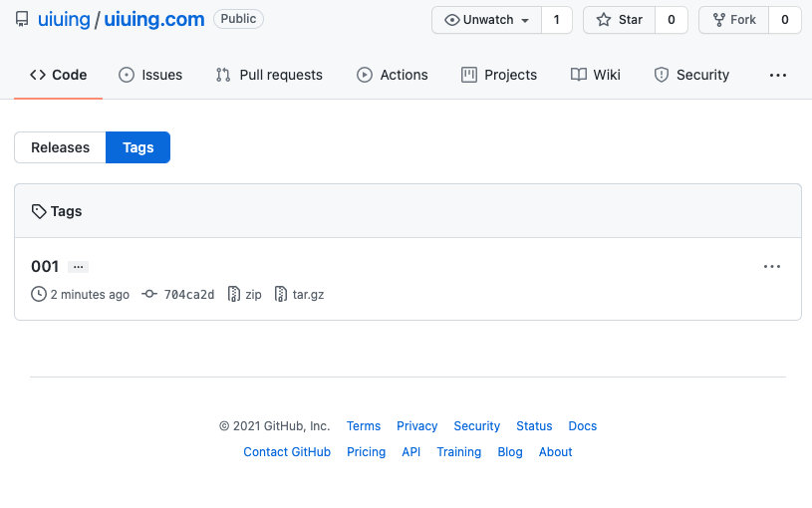Click the '2 minutes ago' timestamp
The image size is (812, 508).
[x=90, y=294]
